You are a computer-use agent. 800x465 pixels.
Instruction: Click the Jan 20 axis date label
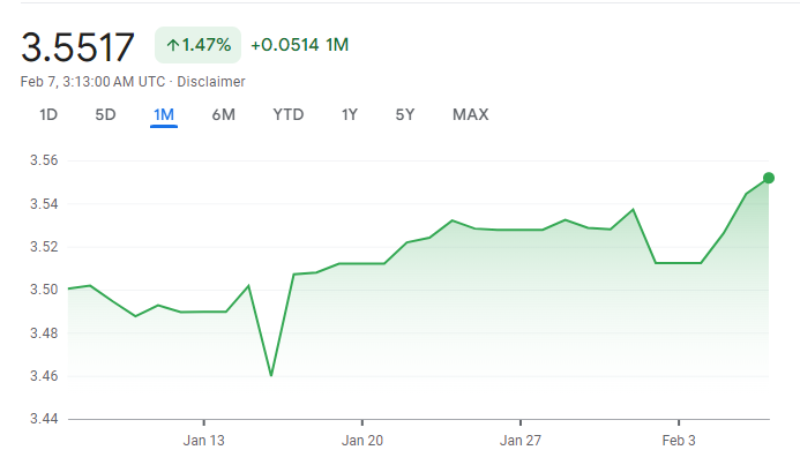pyautogui.click(x=362, y=440)
